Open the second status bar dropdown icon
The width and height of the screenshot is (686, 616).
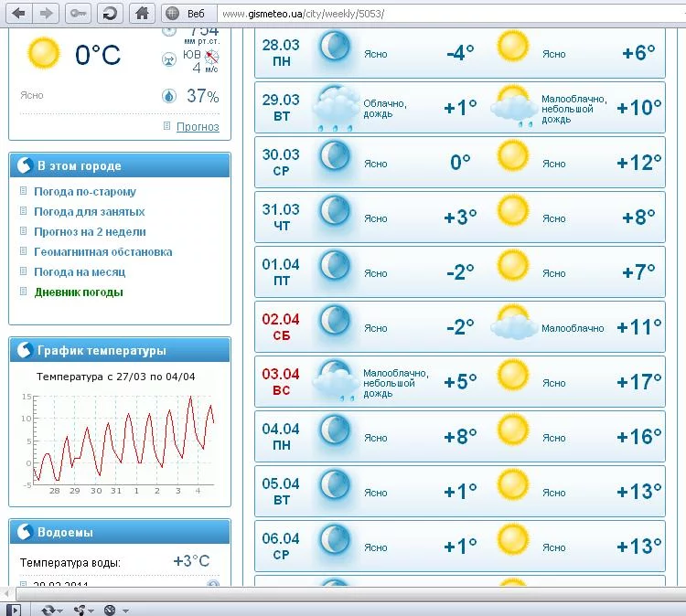coord(83,610)
